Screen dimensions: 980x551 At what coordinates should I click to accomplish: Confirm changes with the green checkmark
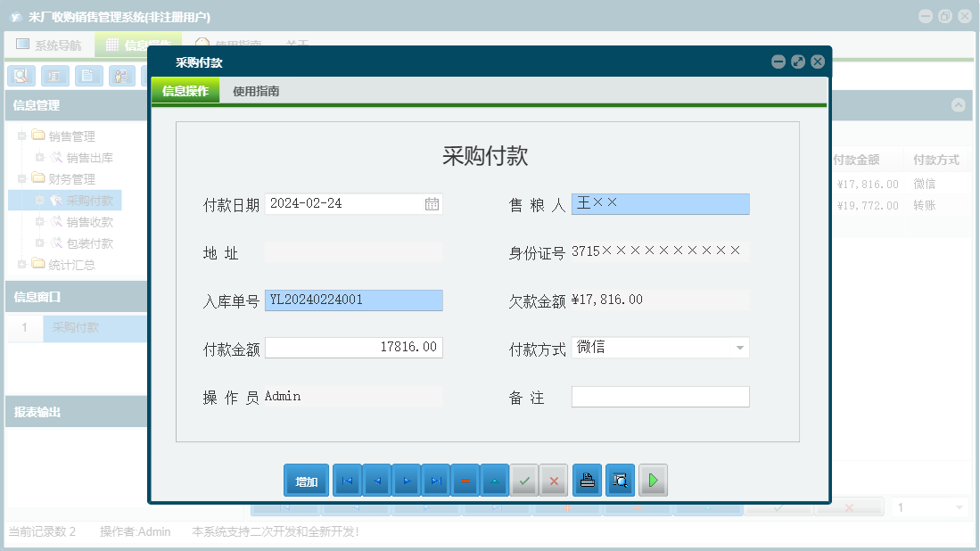(524, 480)
